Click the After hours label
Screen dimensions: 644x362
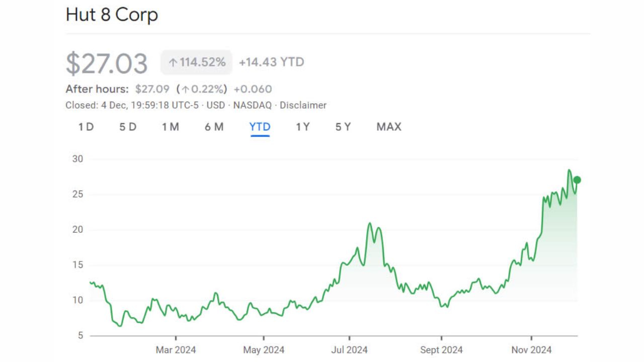click(x=97, y=89)
